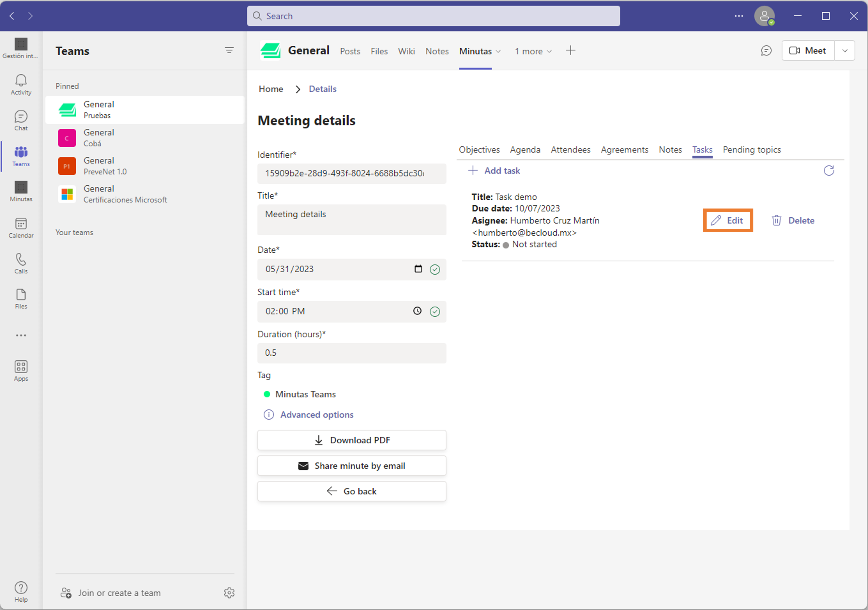Image resolution: width=868 pixels, height=610 pixels.
Task: Click the Identifier field
Action: click(x=352, y=173)
